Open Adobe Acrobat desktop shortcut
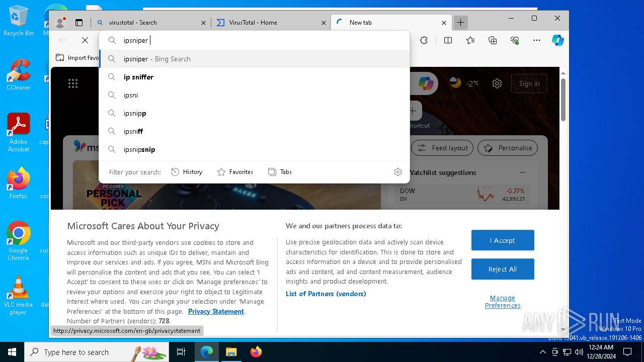644x362 pixels. (18, 133)
